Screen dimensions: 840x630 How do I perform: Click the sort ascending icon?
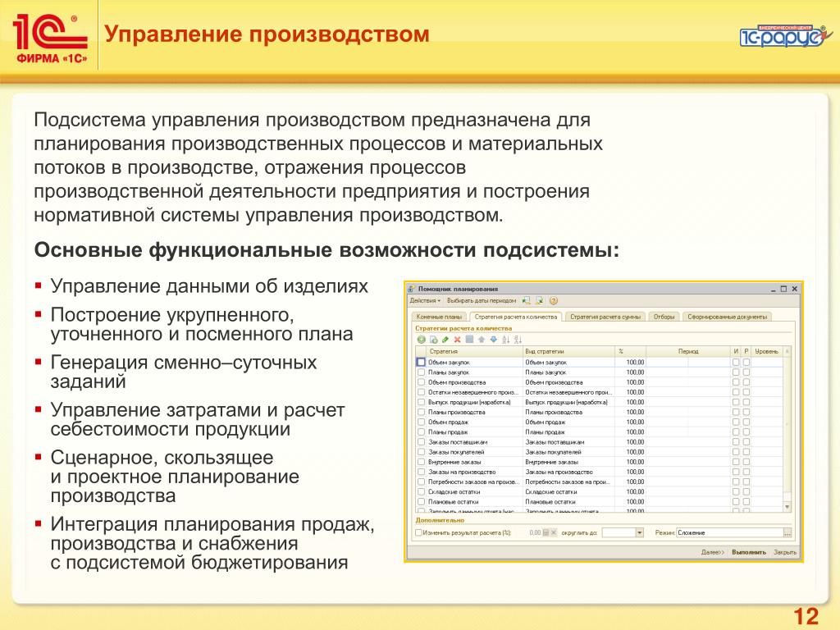click(x=505, y=340)
